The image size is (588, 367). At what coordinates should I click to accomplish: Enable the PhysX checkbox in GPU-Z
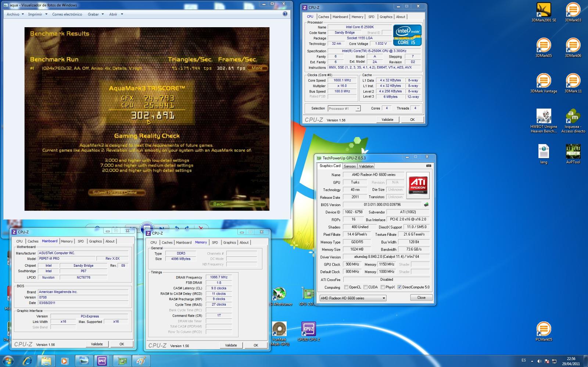(383, 287)
